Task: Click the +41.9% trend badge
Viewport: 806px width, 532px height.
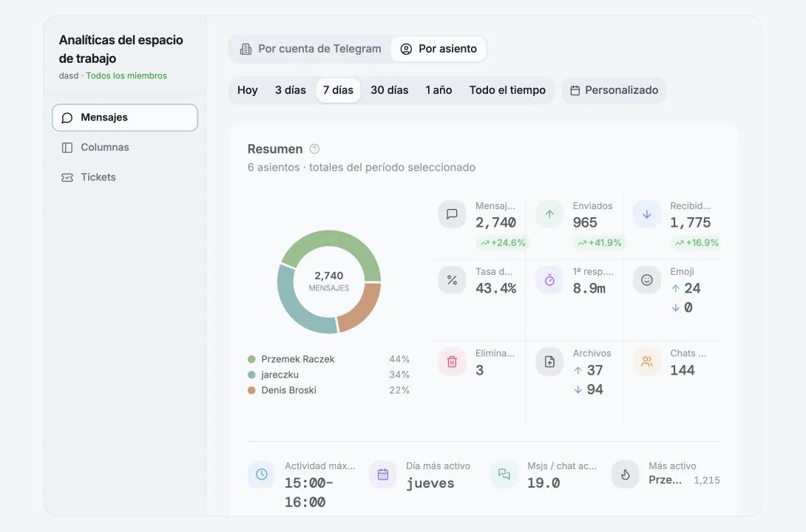Action: pyautogui.click(x=599, y=243)
